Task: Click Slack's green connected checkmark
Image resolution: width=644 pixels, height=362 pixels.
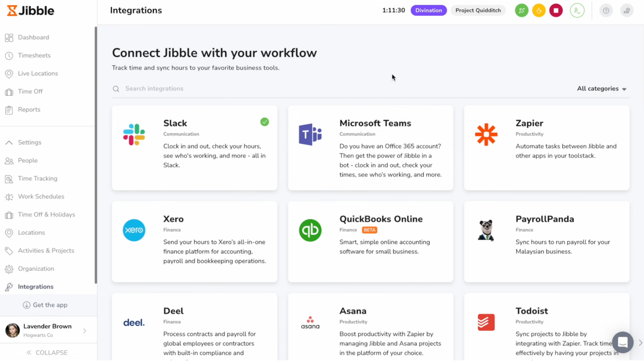Action: click(265, 122)
